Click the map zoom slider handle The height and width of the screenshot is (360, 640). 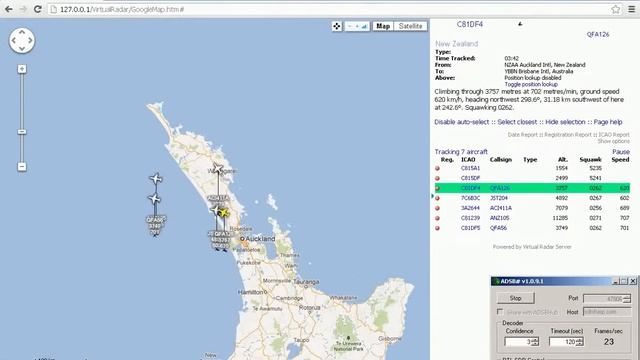pyautogui.click(x=22, y=132)
